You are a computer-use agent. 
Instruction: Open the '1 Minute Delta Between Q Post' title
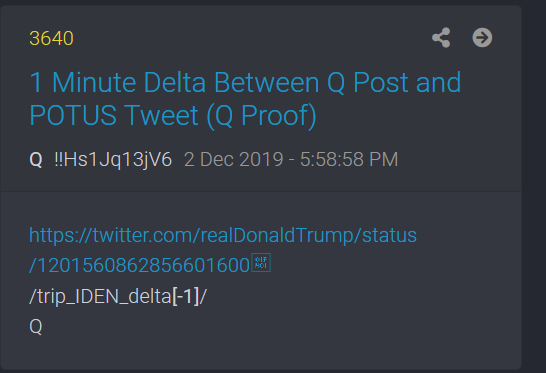(245, 83)
